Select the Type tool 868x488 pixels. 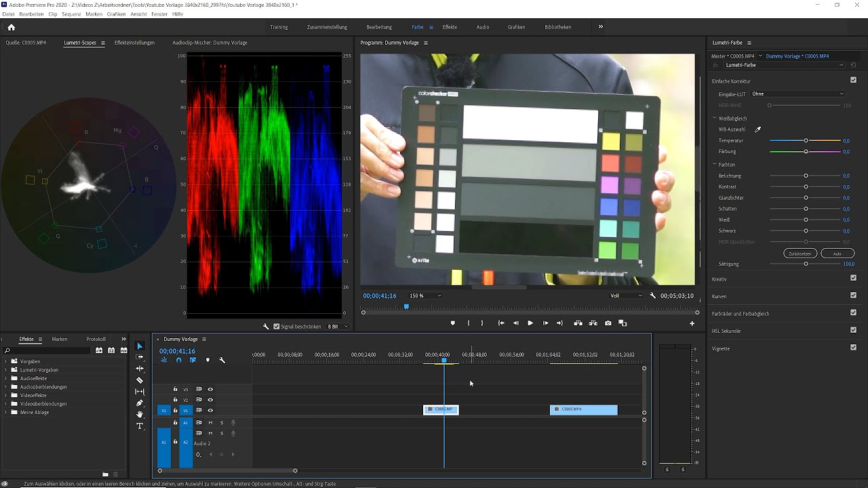[140, 426]
